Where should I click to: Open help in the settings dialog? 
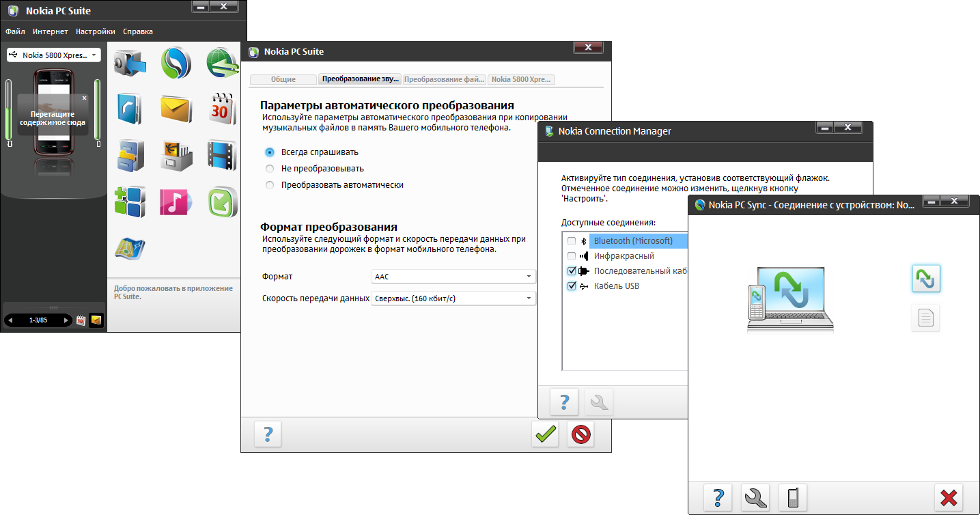click(x=268, y=434)
